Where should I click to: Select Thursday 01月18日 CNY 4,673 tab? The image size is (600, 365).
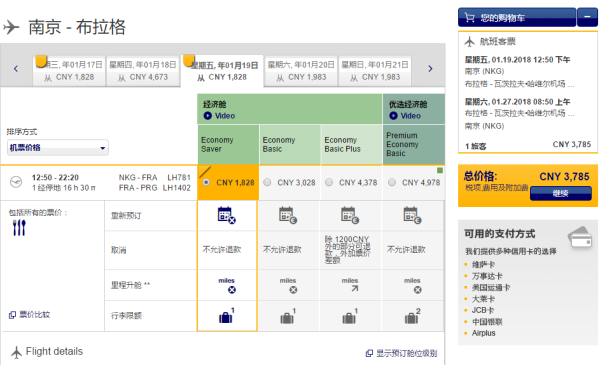pyautogui.click(x=143, y=71)
